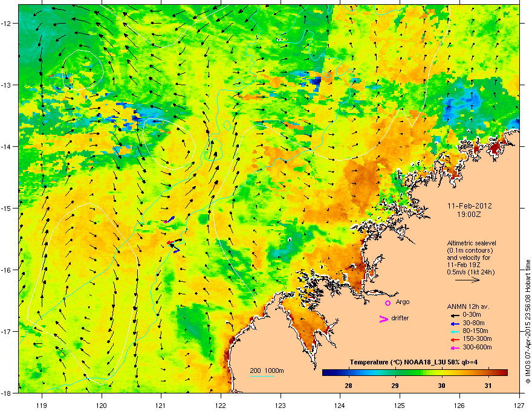Click the '124' longitude axis label
This screenshot has height=411, width=532.
[x=340, y=405]
